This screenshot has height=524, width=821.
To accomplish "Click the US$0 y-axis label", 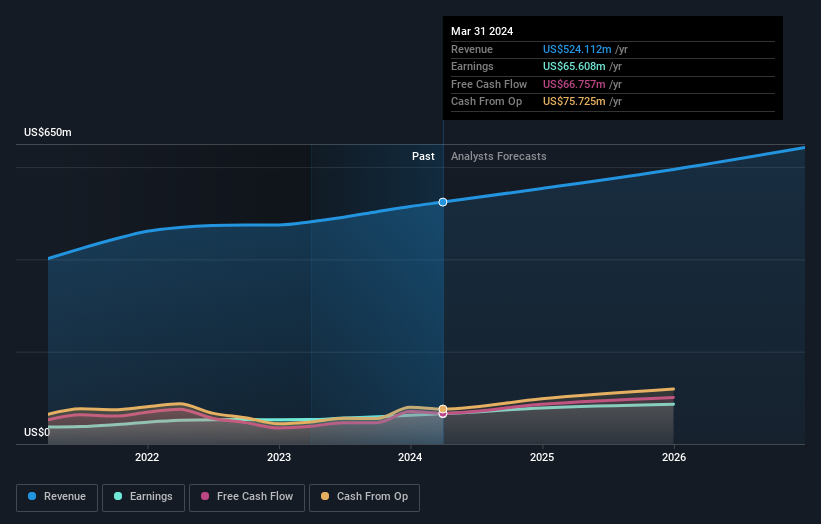I will pyautogui.click(x=37, y=432).
